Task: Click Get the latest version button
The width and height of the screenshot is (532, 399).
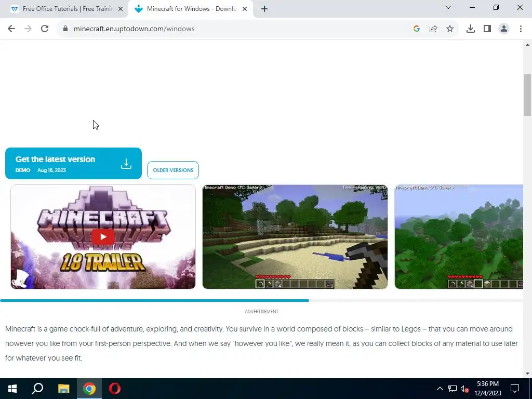Action: click(73, 163)
